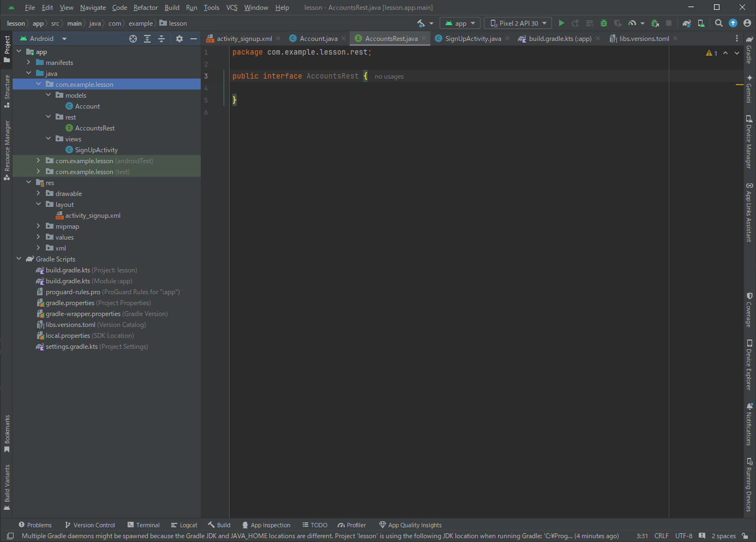Expand the com.example.lesson (androidTest) package

[38, 160]
